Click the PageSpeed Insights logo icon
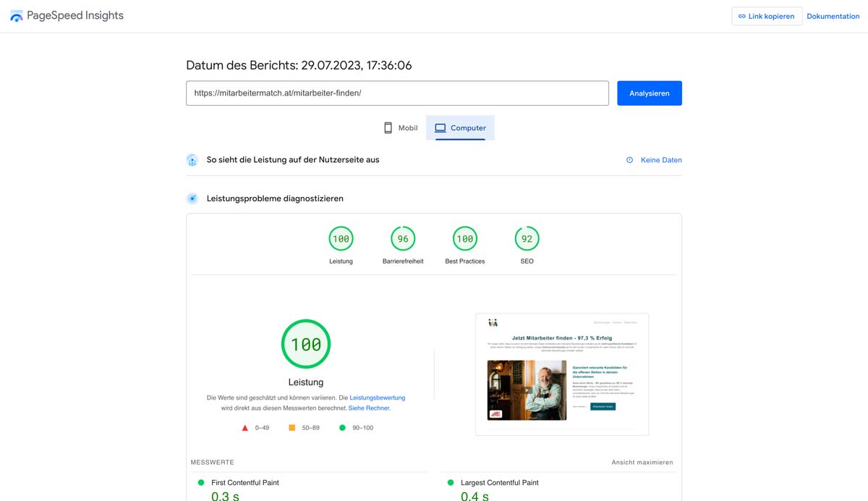The height and width of the screenshot is (501, 868). [16, 16]
